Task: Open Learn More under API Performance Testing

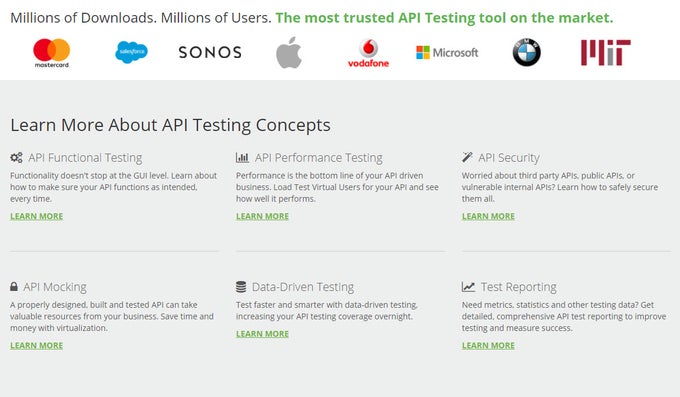Action: click(x=262, y=216)
